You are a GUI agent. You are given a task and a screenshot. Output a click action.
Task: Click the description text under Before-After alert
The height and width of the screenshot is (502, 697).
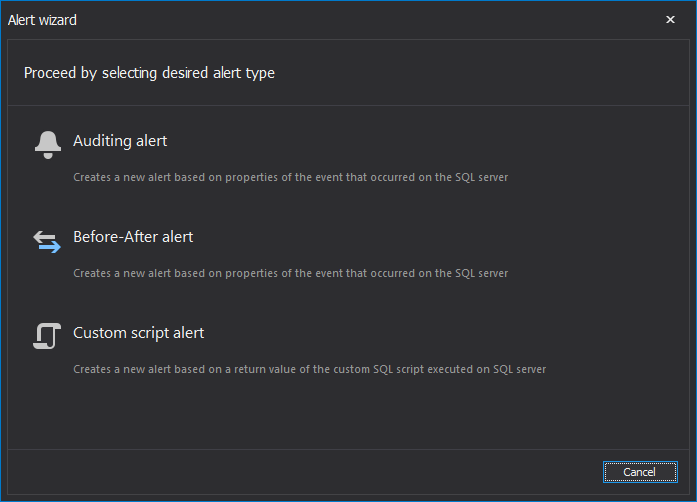click(290, 273)
